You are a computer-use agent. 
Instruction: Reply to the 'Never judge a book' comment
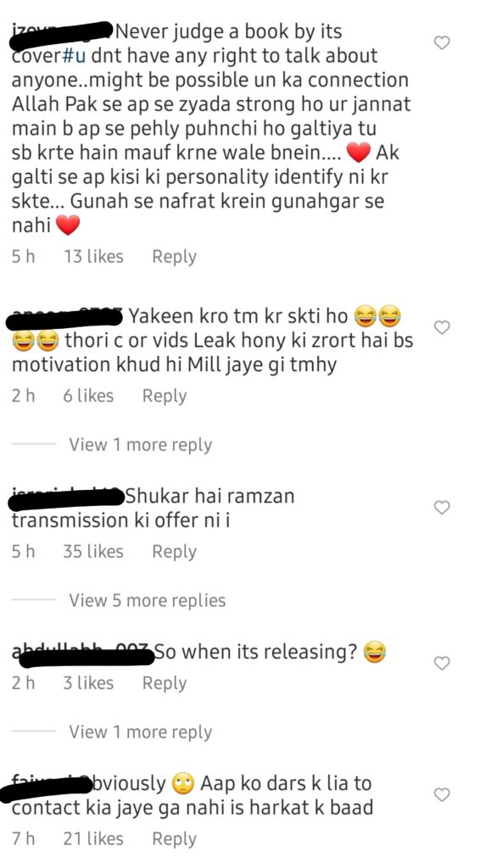[175, 257]
